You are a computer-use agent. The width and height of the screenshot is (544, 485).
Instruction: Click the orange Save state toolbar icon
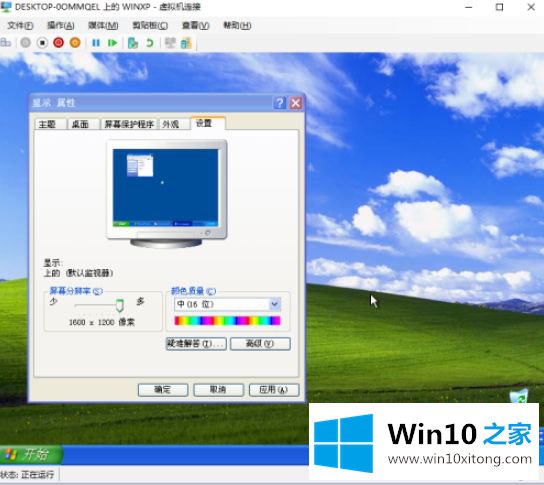[x=75, y=43]
